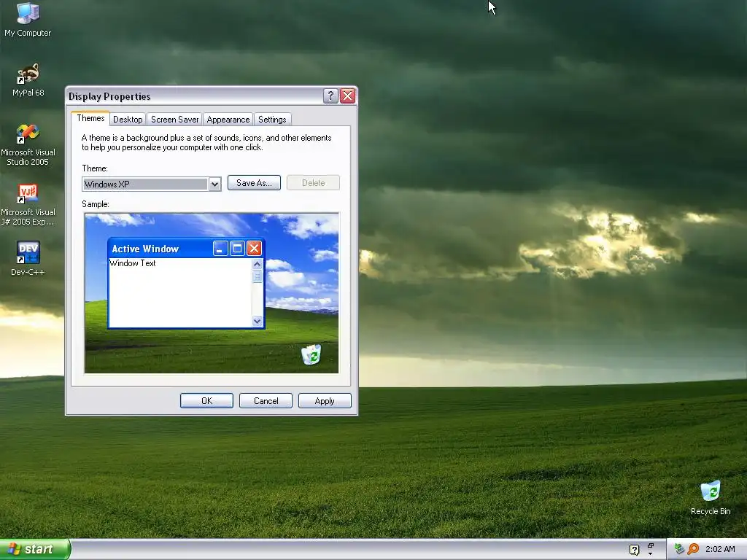This screenshot has width=747, height=560.
Task: Click the Cancel button
Action: (266, 401)
